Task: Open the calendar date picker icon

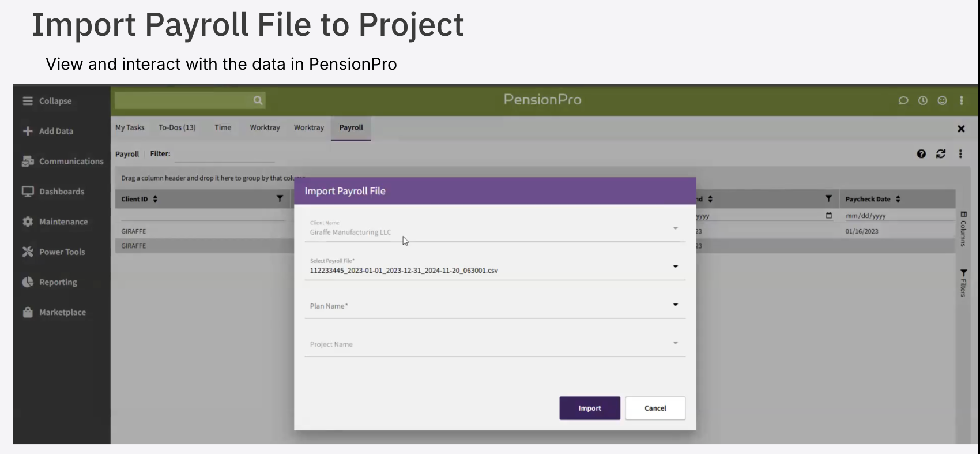Action: point(829,216)
